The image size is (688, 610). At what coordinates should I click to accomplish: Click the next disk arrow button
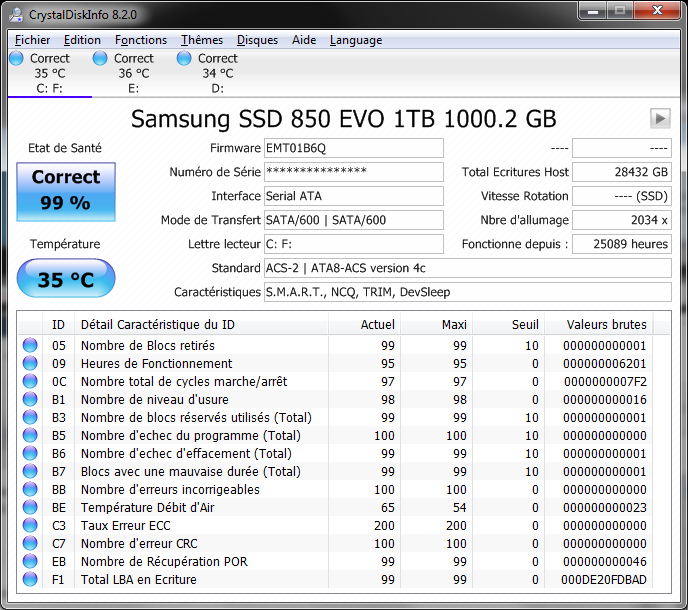pyautogui.click(x=660, y=118)
